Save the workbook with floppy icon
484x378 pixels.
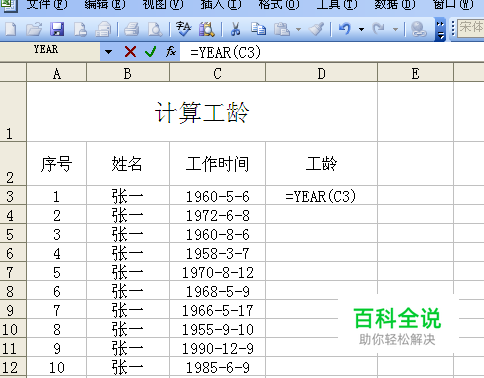tap(57, 29)
